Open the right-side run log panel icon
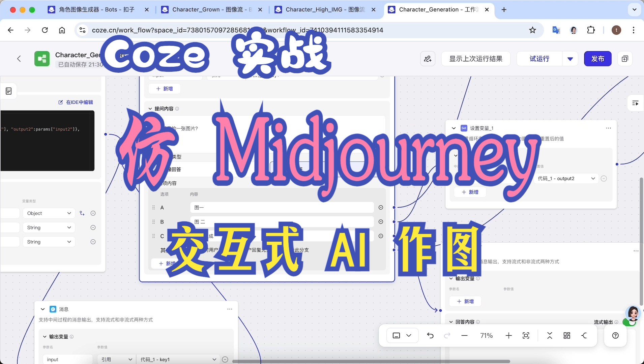The height and width of the screenshot is (364, 644). [x=635, y=103]
